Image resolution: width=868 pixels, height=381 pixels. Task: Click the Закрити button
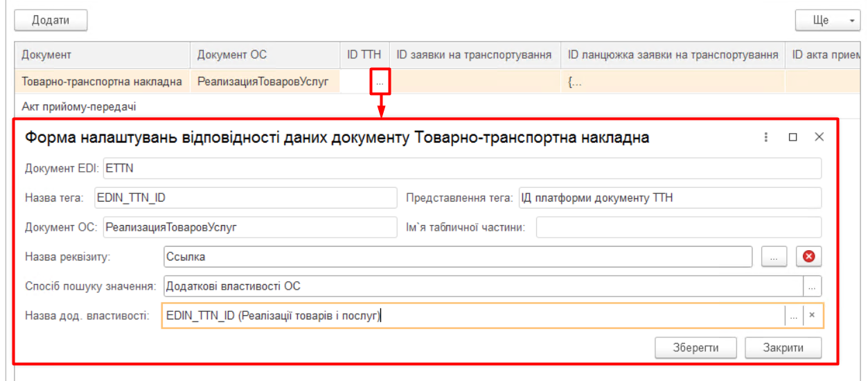[x=783, y=348]
